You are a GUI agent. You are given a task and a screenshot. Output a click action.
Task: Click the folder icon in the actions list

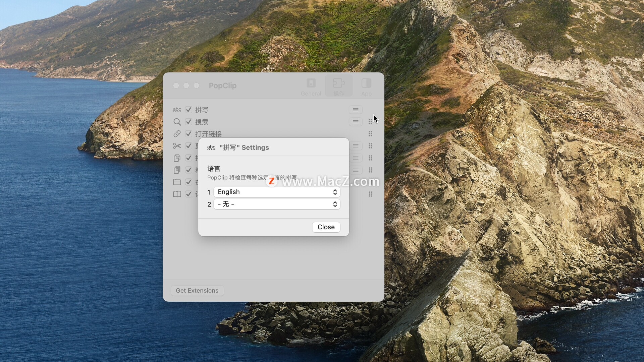tap(177, 182)
